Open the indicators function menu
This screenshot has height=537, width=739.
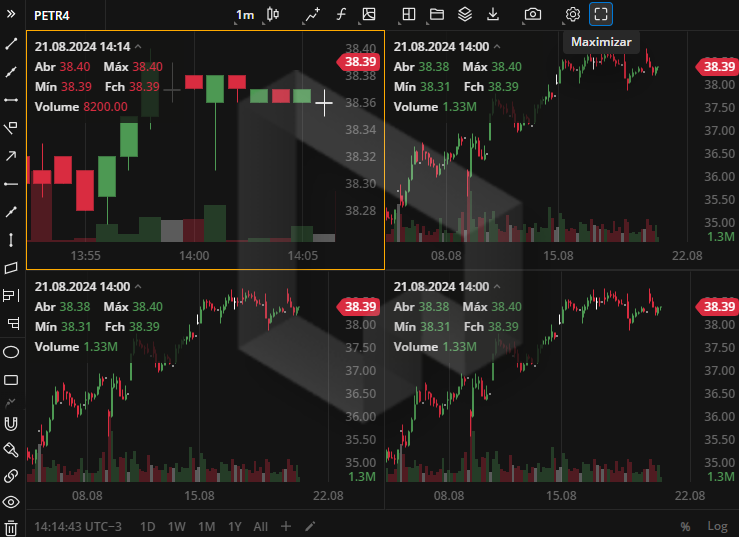pos(341,15)
